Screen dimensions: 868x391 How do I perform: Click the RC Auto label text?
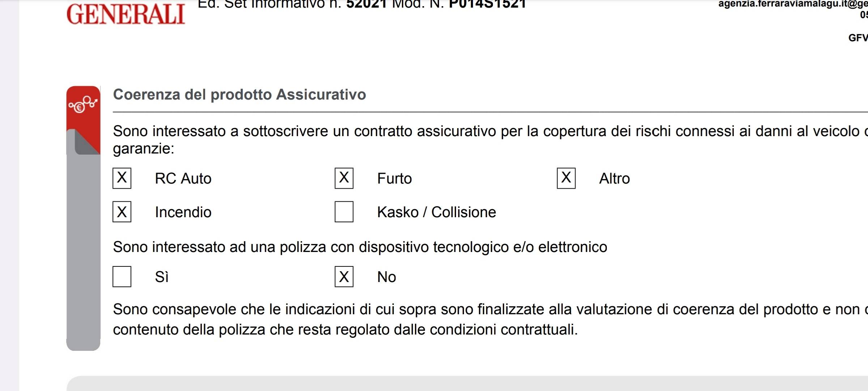(x=183, y=178)
